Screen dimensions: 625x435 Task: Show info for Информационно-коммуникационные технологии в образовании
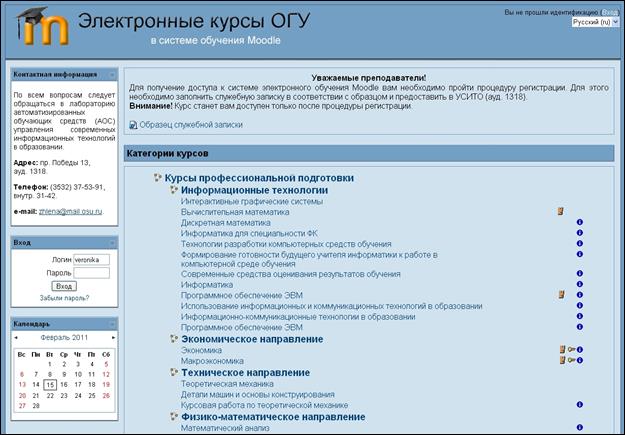click(x=580, y=316)
